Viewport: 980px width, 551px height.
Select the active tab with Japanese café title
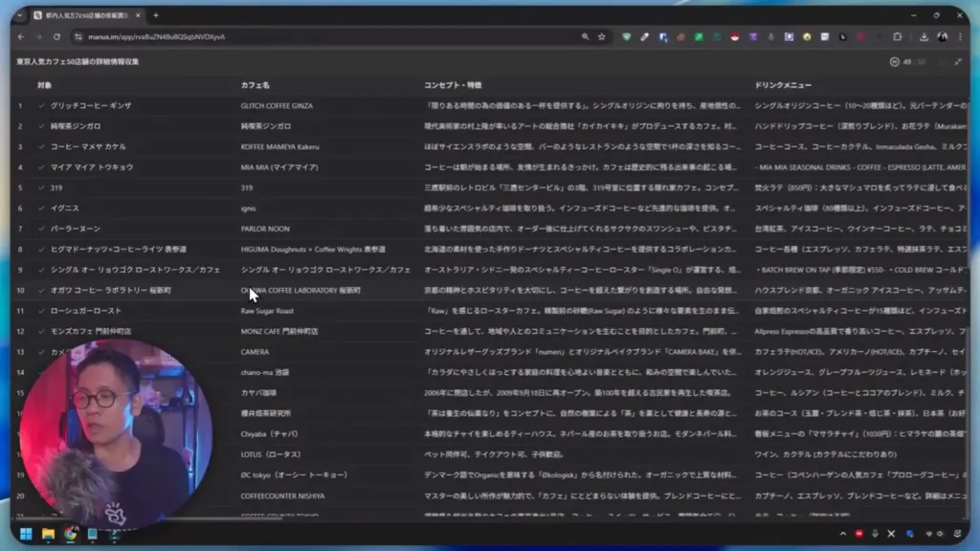(87, 15)
